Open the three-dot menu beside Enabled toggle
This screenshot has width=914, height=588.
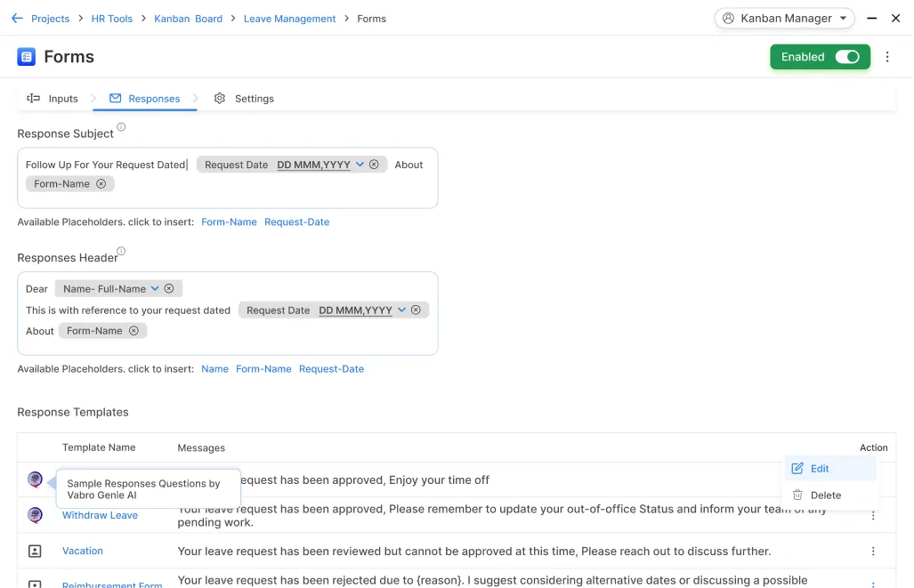pos(887,57)
